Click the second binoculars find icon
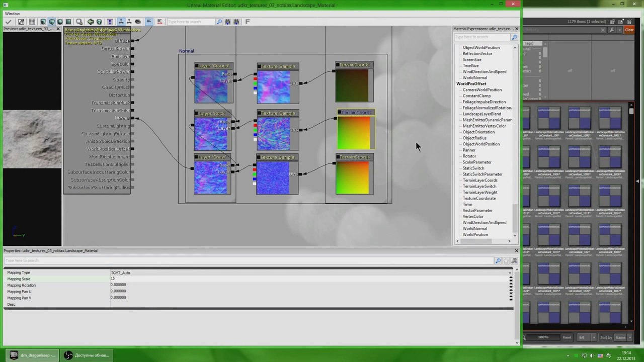The image size is (644, 362). click(x=236, y=22)
